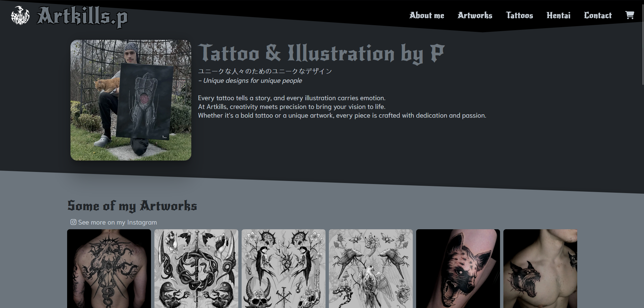Follow the See more on my Instagram link
644x308 pixels.
[x=114, y=222]
